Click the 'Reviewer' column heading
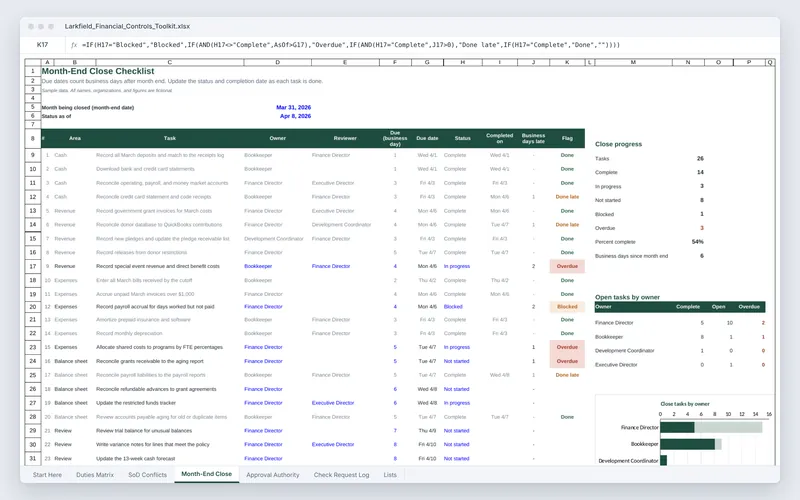The height and width of the screenshot is (500, 800). pos(345,138)
